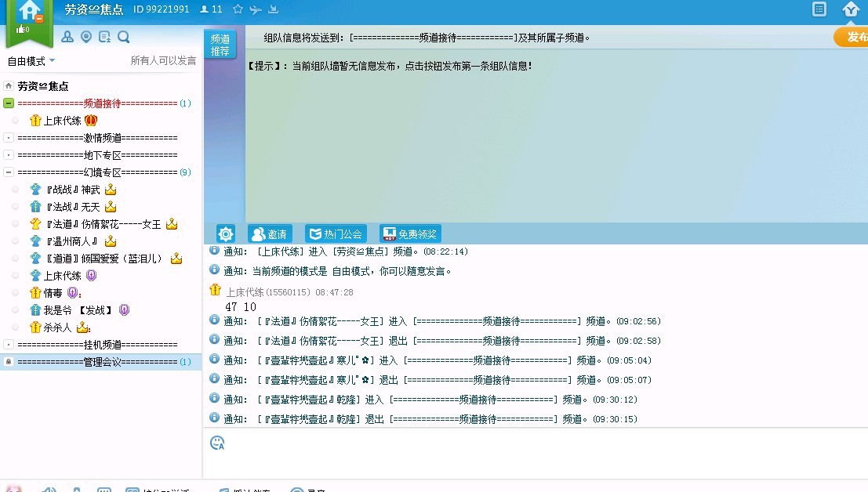Select the 管理会议 channel in the tree
This screenshot has height=492, width=868.
(102, 361)
